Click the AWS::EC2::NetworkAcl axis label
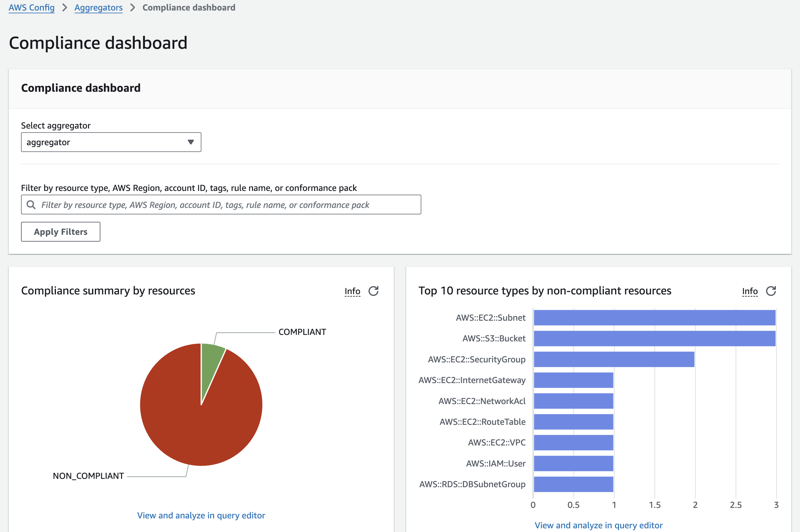 [x=482, y=401]
